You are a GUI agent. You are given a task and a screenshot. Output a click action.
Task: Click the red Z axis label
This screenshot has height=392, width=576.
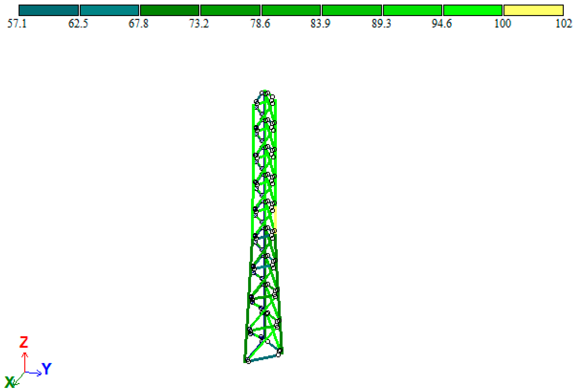[x=24, y=342]
